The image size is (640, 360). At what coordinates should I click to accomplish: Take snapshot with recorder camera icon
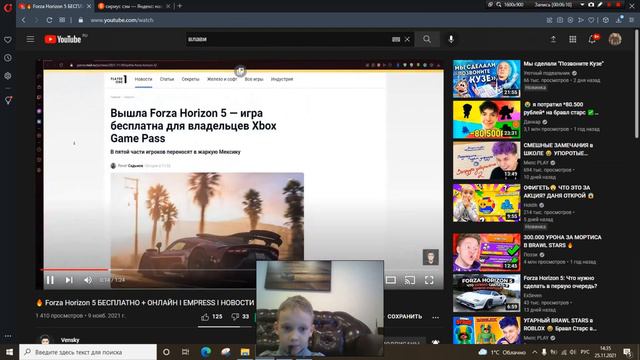[591, 5]
